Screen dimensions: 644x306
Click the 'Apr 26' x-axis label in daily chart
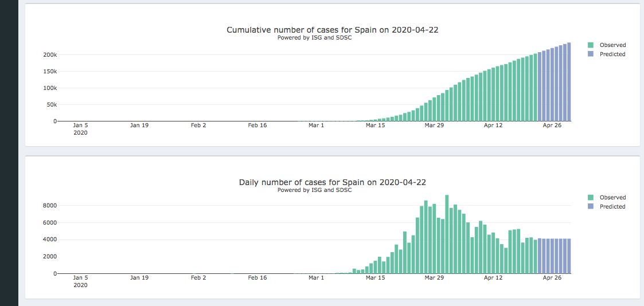pyautogui.click(x=552, y=278)
